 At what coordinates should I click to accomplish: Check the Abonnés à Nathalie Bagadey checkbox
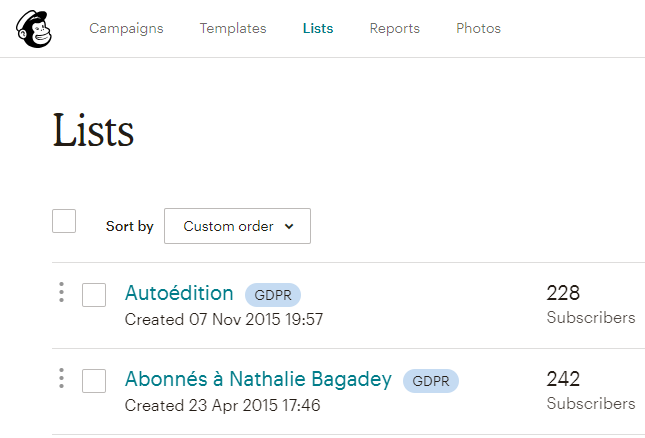point(94,381)
